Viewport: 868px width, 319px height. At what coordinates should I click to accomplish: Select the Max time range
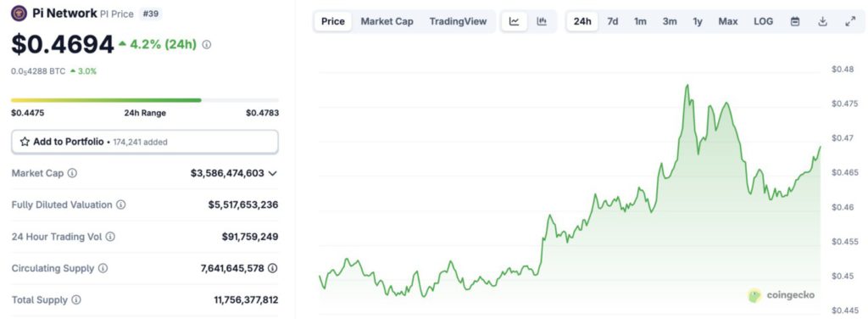728,21
